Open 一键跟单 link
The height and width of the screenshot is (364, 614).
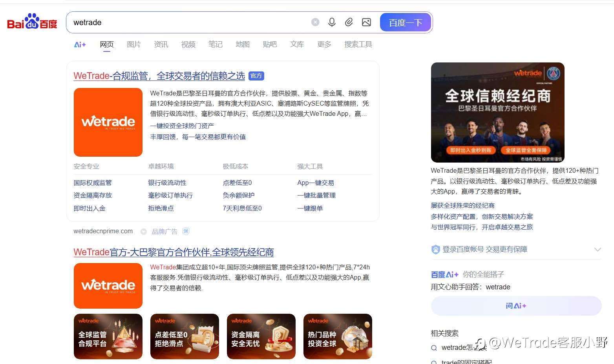point(310,209)
